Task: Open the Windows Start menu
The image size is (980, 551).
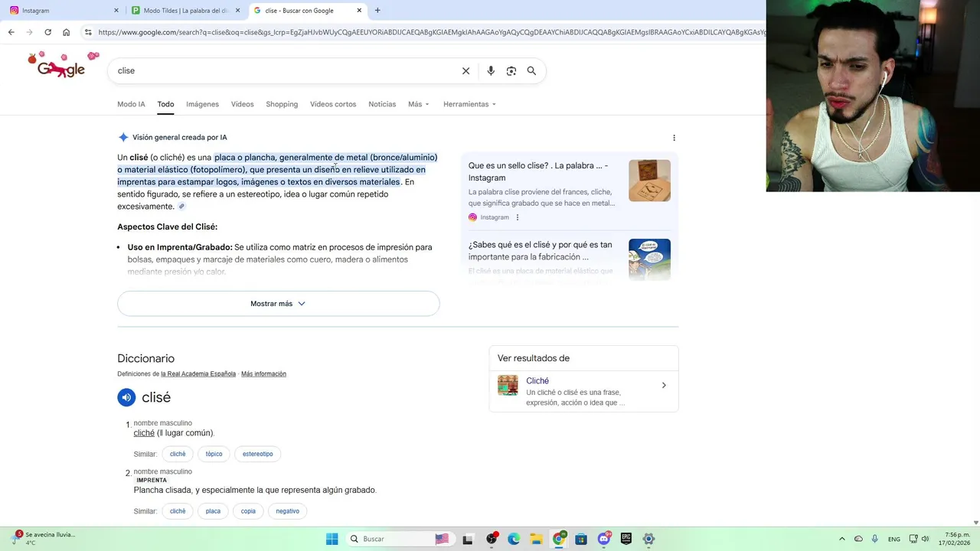Action: tap(332, 539)
